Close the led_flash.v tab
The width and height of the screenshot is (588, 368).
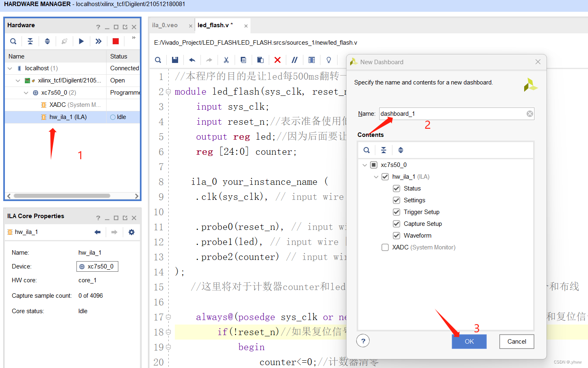point(246,26)
